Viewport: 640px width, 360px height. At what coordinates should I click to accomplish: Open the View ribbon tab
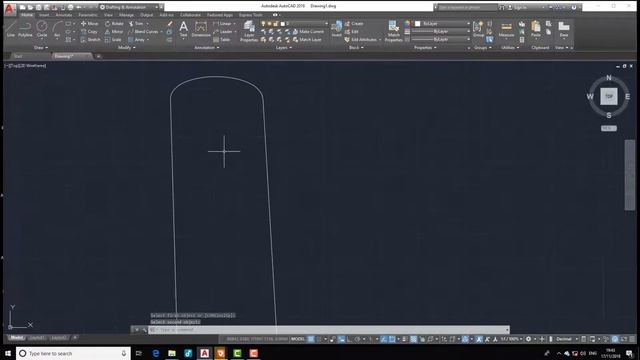(x=108, y=15)
